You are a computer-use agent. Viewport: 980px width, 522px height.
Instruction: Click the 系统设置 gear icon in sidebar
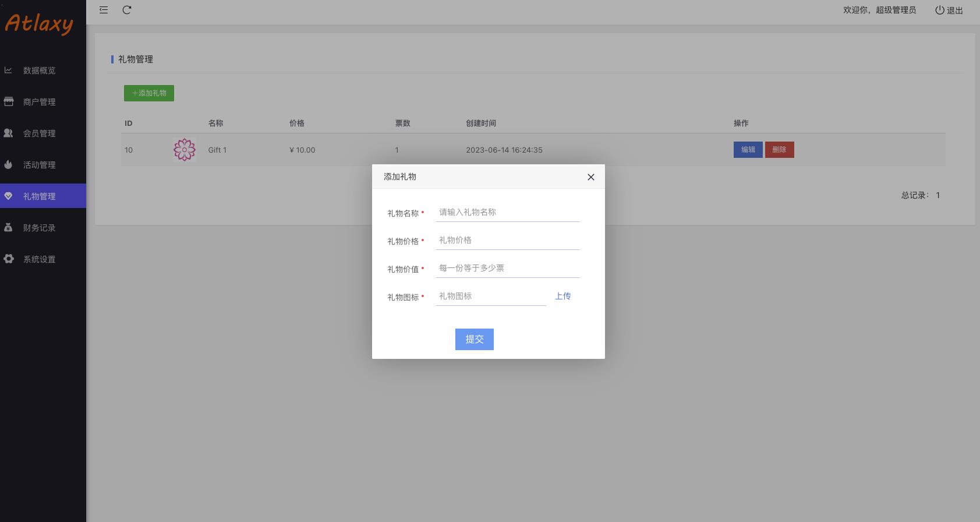point(9,259)
